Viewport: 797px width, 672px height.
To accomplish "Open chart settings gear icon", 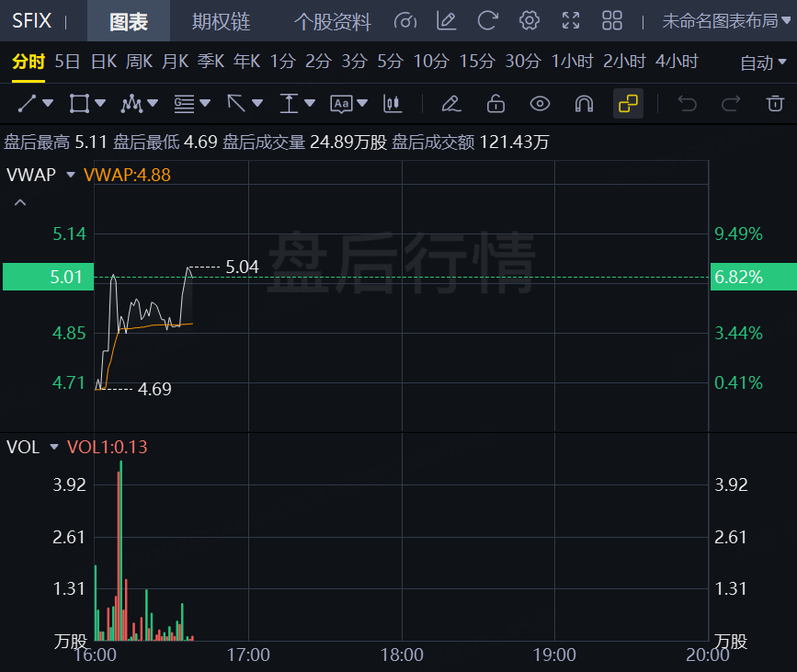I will click(x=529, y=21).
